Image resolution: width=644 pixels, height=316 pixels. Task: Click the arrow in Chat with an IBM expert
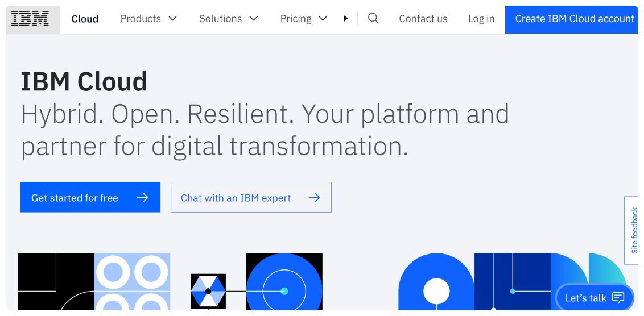[314, 198]
